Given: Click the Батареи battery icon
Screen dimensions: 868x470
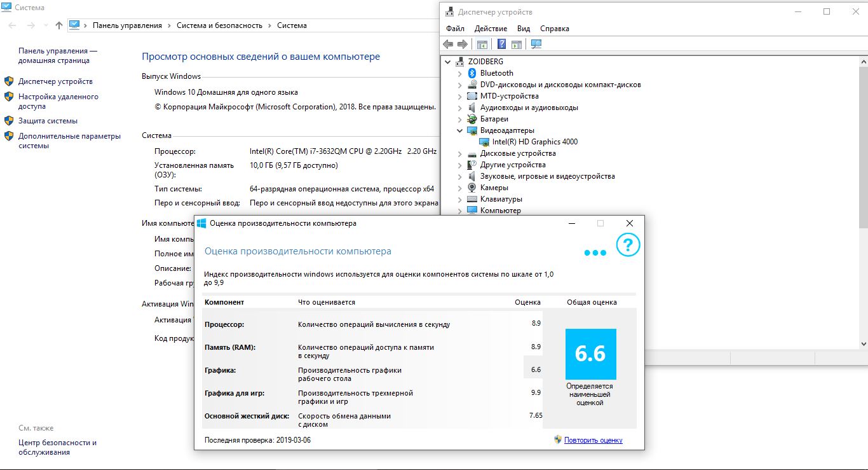Looking at the screenshot, I should pos(472,119).
